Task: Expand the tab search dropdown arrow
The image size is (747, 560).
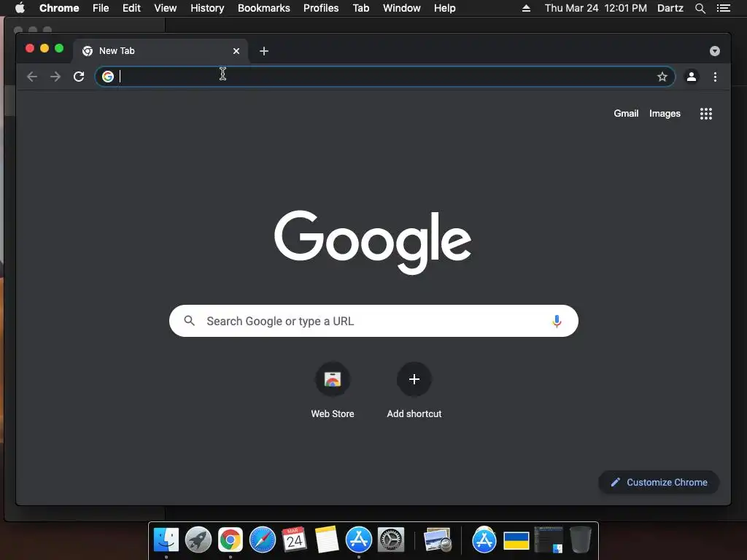Action: (x=715, y=51)
